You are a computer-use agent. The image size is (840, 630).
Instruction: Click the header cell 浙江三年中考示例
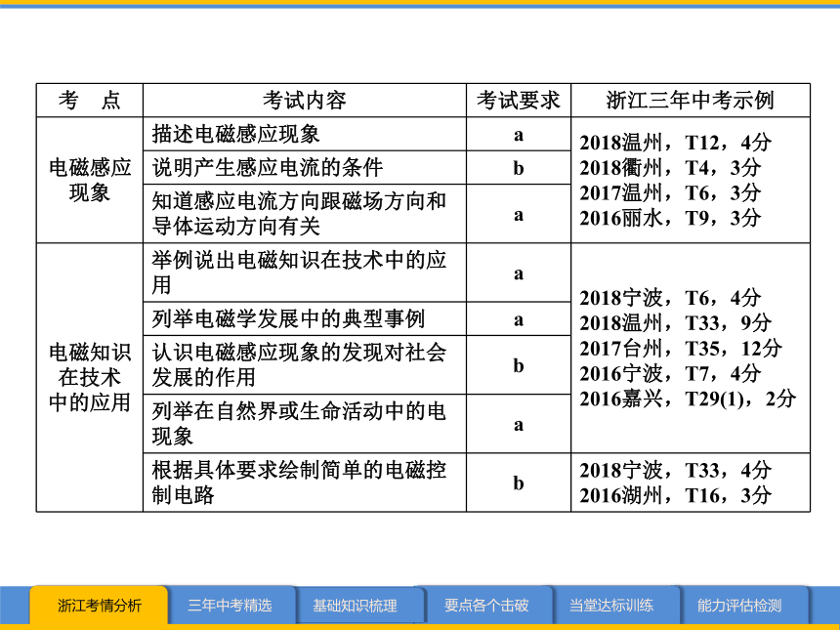click(691, 101)
